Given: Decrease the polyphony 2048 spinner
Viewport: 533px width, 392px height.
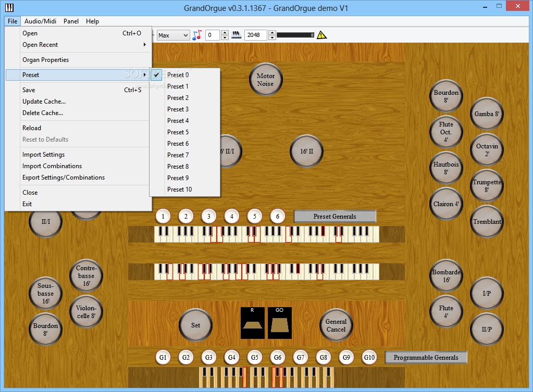Looking at the screenshot, I should pos(272,37).
